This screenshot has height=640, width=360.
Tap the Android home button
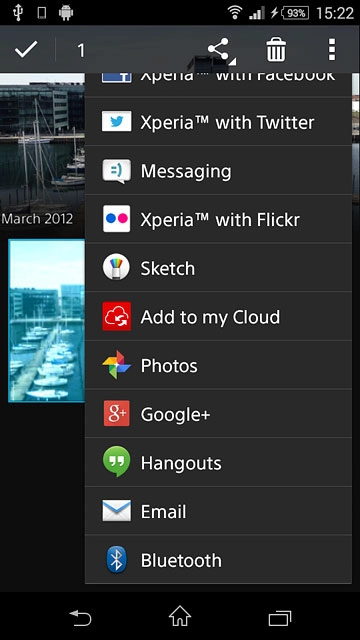[180, 616]
